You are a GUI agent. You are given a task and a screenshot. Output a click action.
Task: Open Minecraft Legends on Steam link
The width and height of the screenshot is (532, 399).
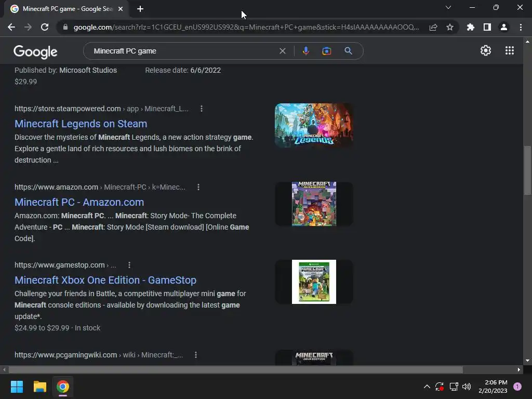[x=81, y=124]
